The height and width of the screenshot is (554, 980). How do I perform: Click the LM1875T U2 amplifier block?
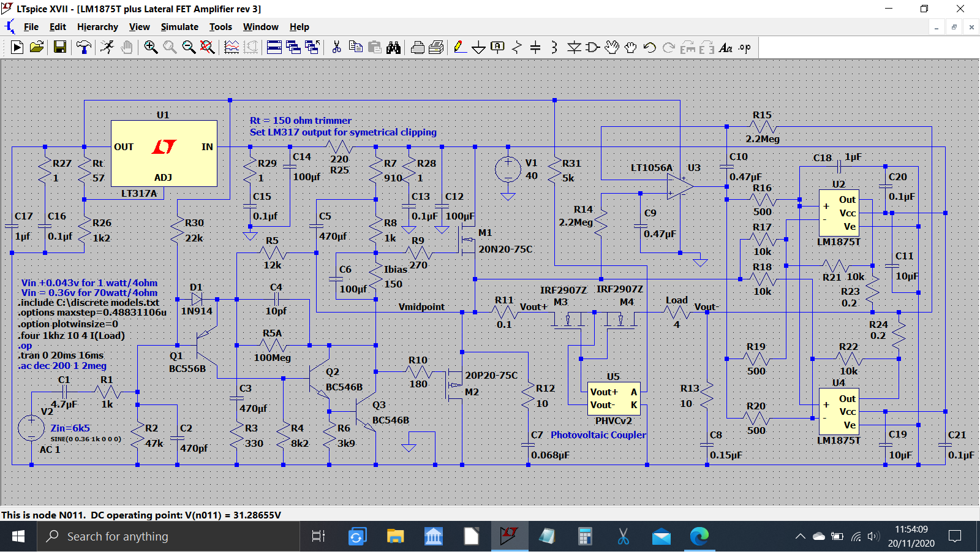[839, 213]
